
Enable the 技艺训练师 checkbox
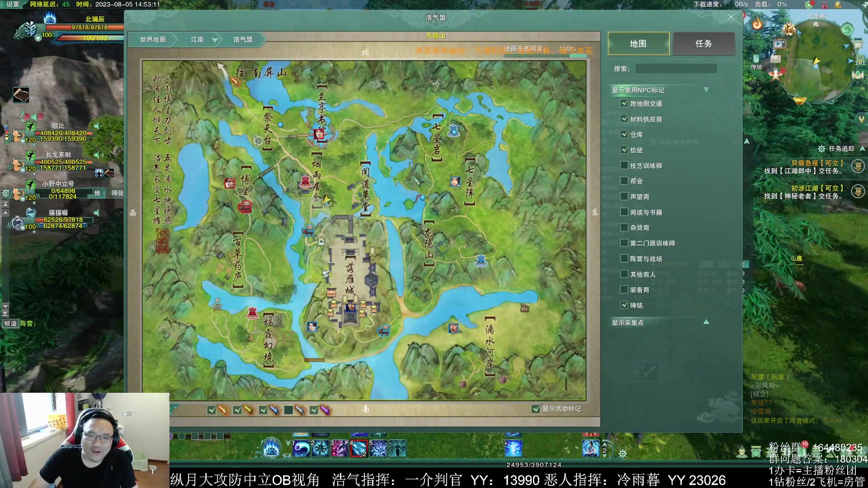coord(624,165)
